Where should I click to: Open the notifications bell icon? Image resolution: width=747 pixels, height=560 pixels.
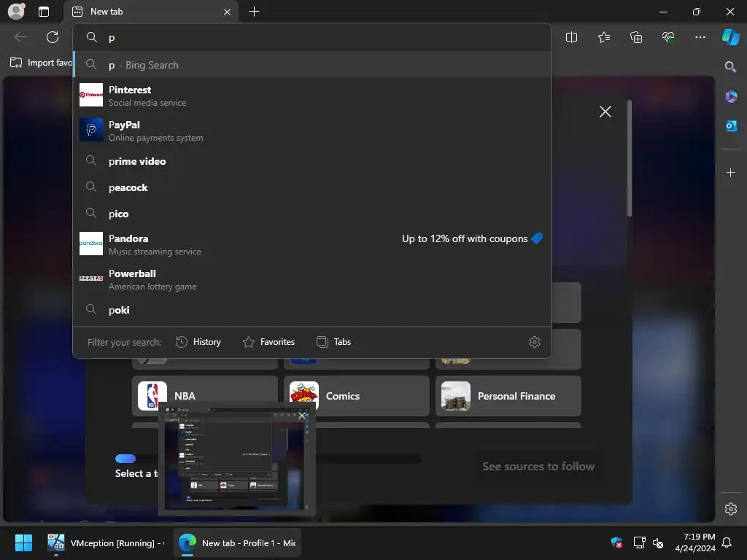click(x=727, y=542)
